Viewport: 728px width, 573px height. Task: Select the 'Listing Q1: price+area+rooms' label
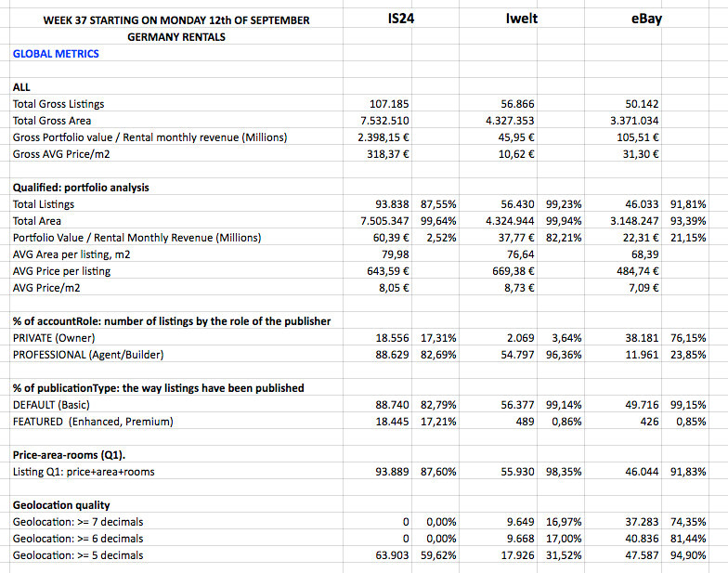point(84,472)
